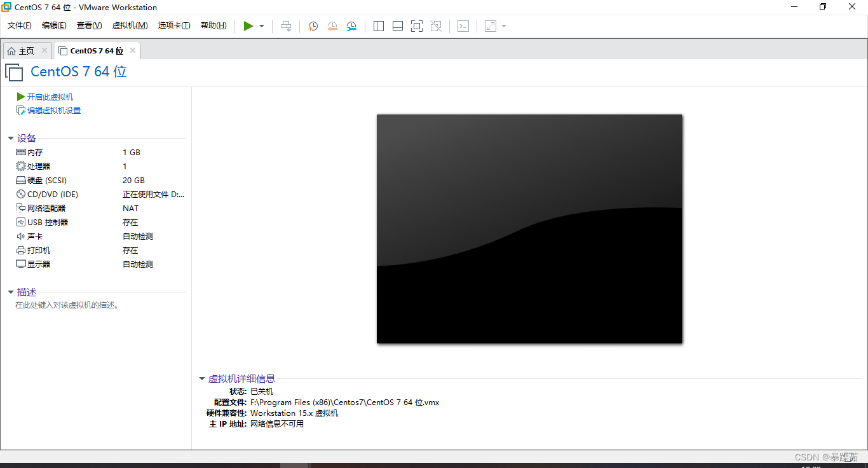Screen dimensions: 868x468
Task: Open the 虚拟机(M) menu
Action: tap(130, 26)
